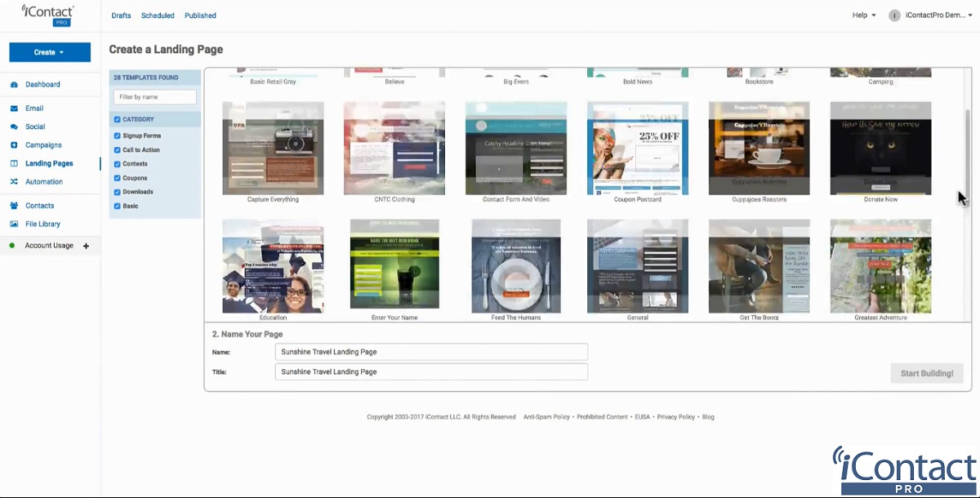Click the Campaigns plus icon

click(x=14, y=145)
